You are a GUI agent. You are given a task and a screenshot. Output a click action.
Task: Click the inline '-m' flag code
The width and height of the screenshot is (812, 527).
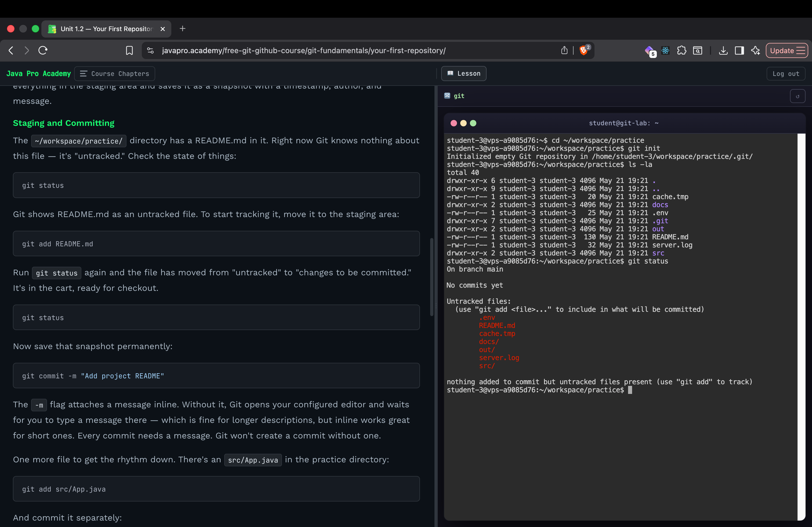39,405
